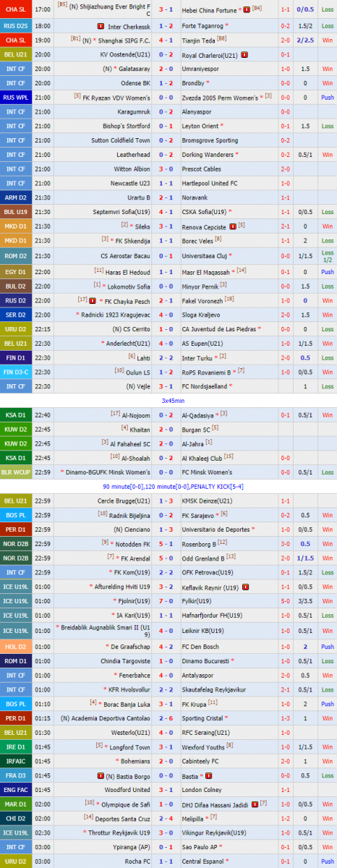This screenshot has height=868, width=337.
Task: Open Dinamo-BGUFK Minsk Women's team link
Action: tap(108, 472)
